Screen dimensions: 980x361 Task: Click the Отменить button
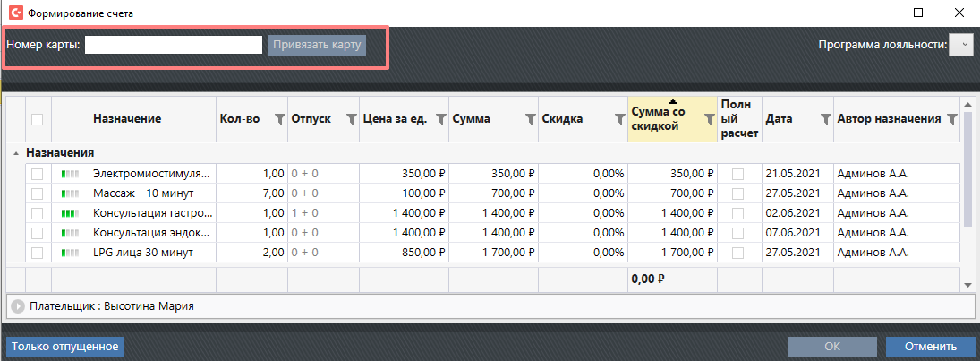tap(930, 347)
